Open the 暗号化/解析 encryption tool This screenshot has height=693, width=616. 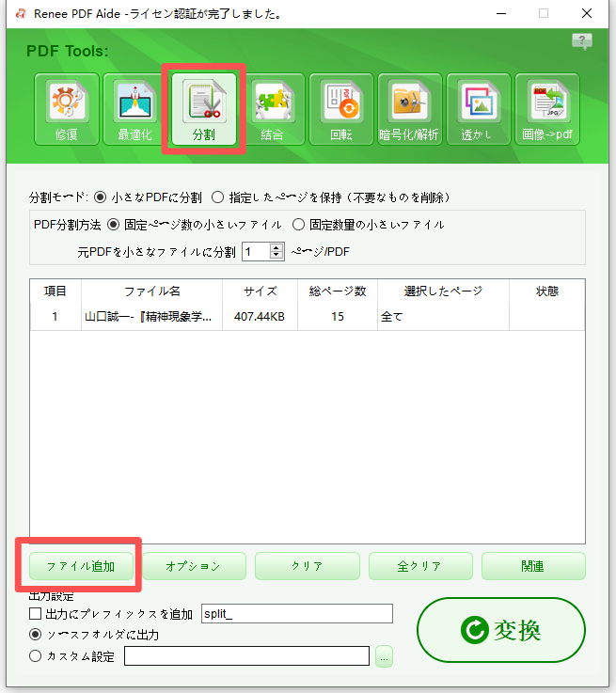pos(410,109)
